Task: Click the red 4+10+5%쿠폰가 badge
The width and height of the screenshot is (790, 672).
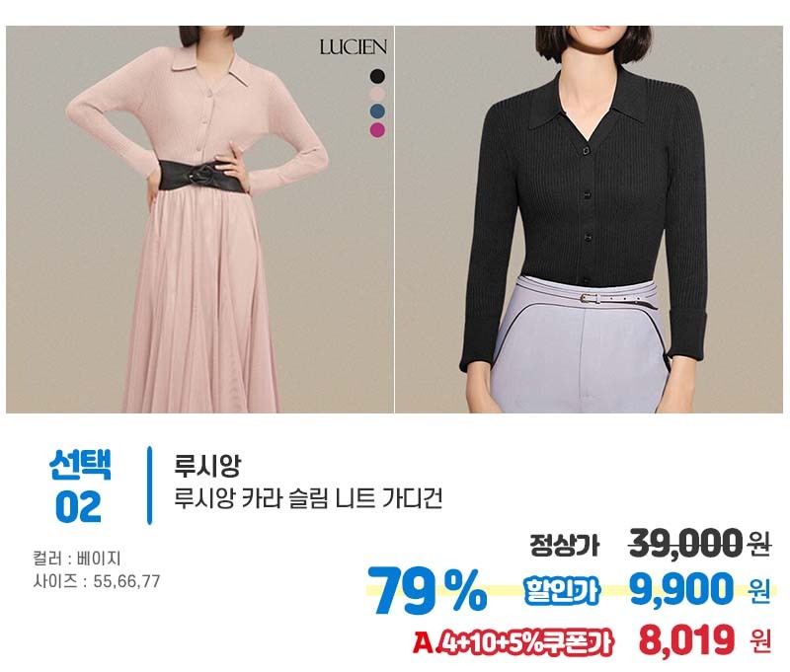Action: (x=525, y=642)
